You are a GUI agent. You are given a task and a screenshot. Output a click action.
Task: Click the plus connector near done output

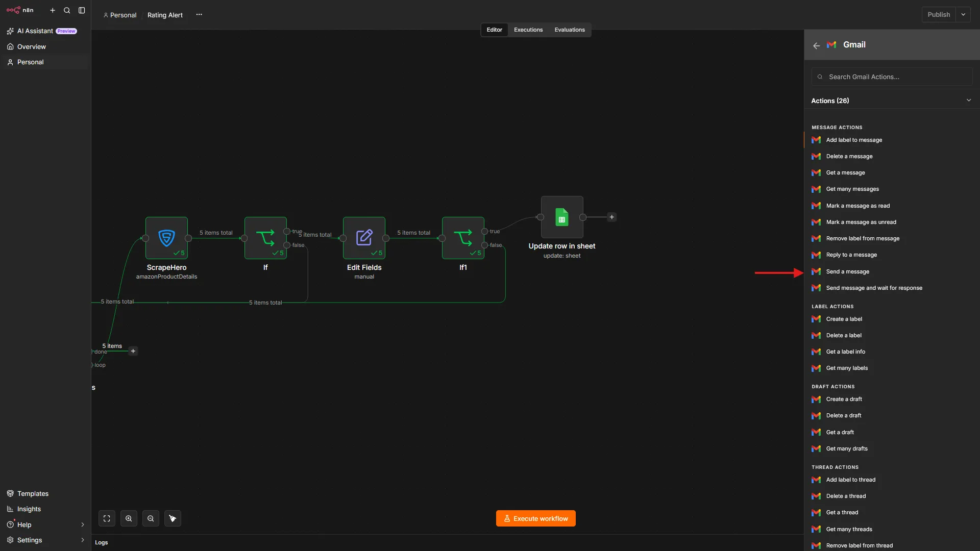coord(133,351)
